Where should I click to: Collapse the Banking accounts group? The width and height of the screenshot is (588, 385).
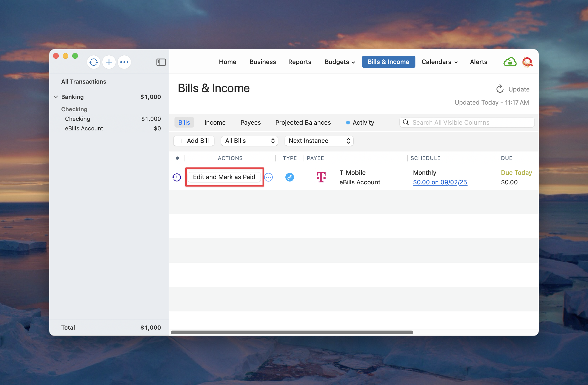pyautogui.click(x=56, y=97)
